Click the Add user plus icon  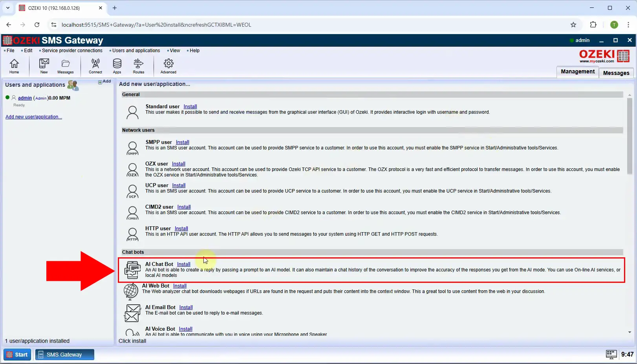[100, 82]
